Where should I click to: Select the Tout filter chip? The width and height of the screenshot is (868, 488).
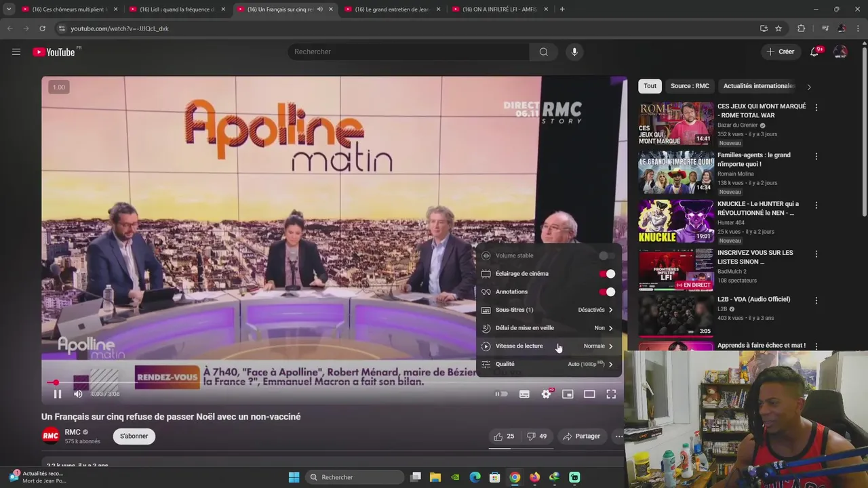[650, 86]
